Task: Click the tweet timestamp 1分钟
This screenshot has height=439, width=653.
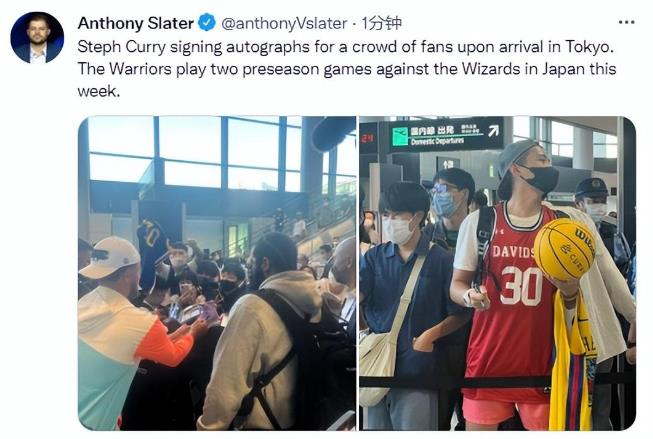Action: click(381, 23)
